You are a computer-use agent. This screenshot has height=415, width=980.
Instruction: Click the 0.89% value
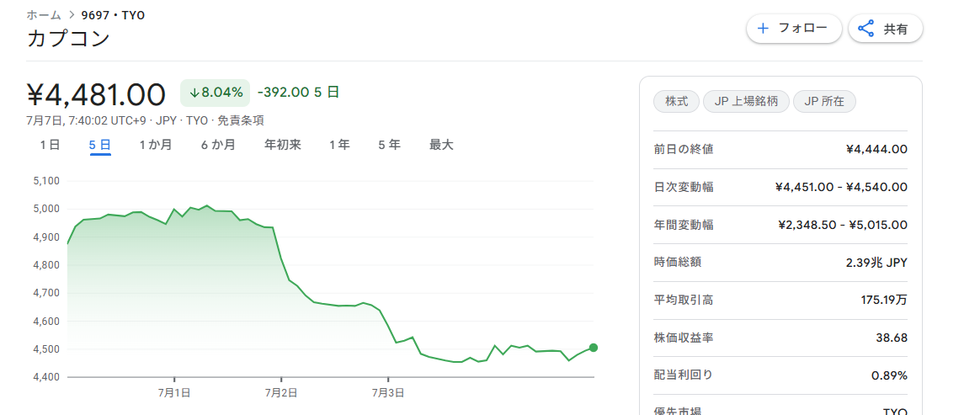point(889,375)
